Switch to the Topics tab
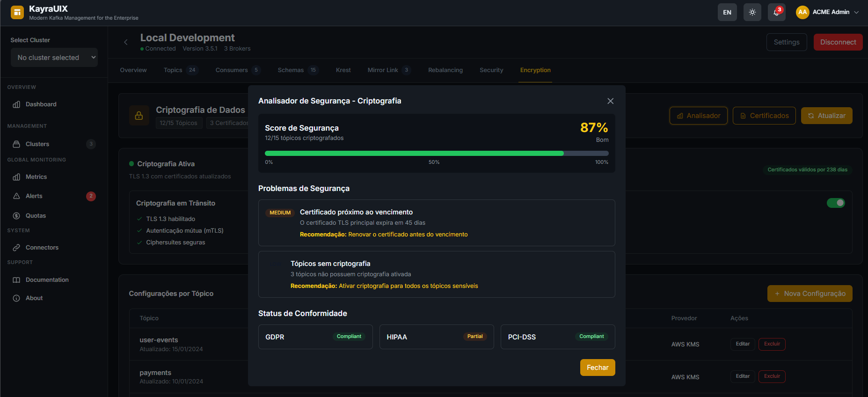Viewport: 868px width, 397px height. point(181,70)
